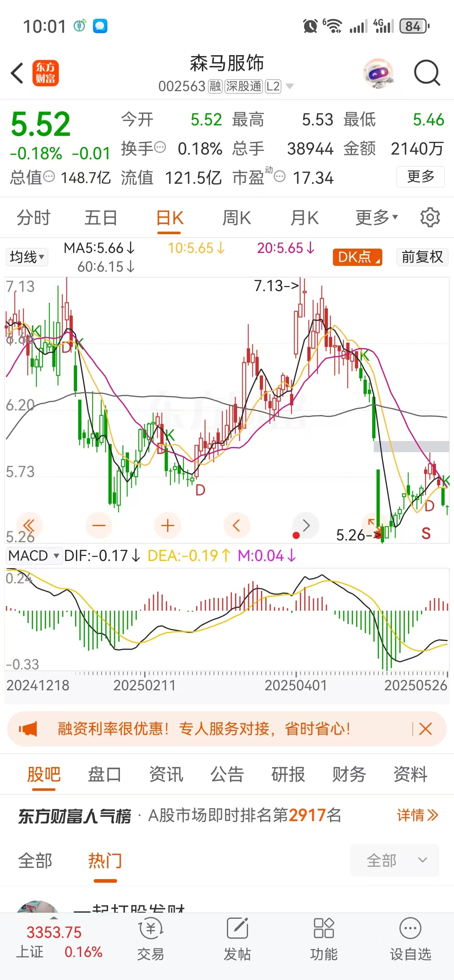Tap the search magnifier icon
The image size is (454, 980).
[x=427, y=73]
